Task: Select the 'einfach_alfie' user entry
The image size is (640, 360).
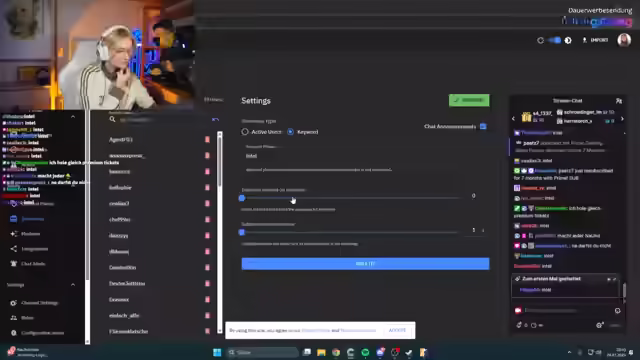Action: click(124, 316)
